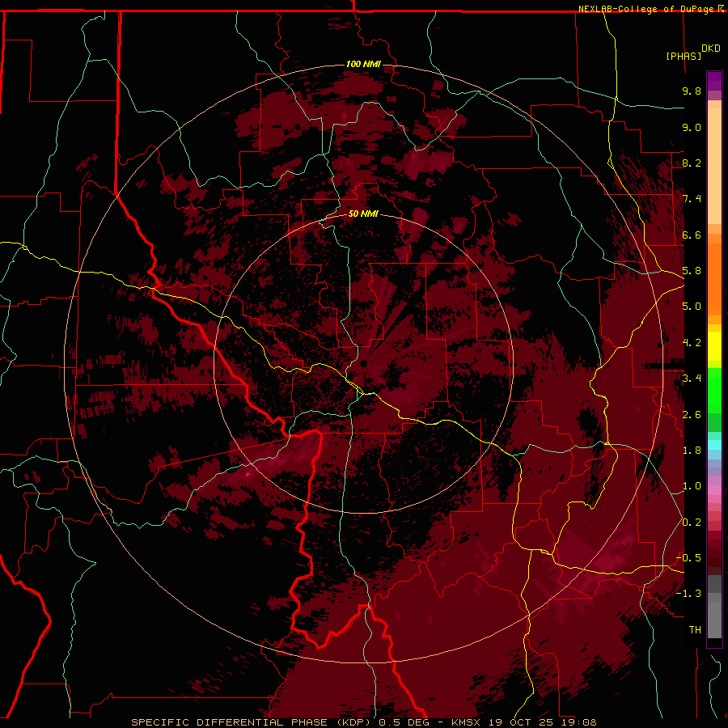This screenshot has width=728, height=728.
Task: Click the 8.2 legend value
Action: (x=692, y=163)
